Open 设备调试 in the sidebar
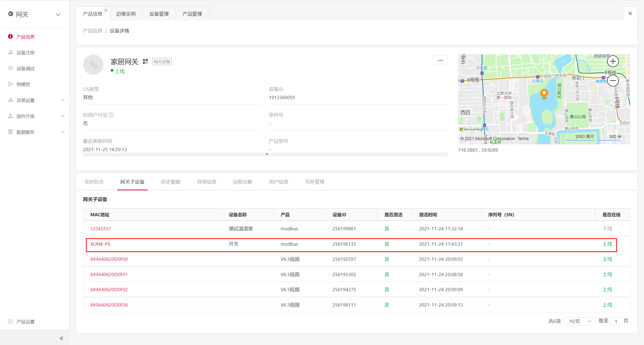Screen dimensions: 644x345 (x=25, y=68)
